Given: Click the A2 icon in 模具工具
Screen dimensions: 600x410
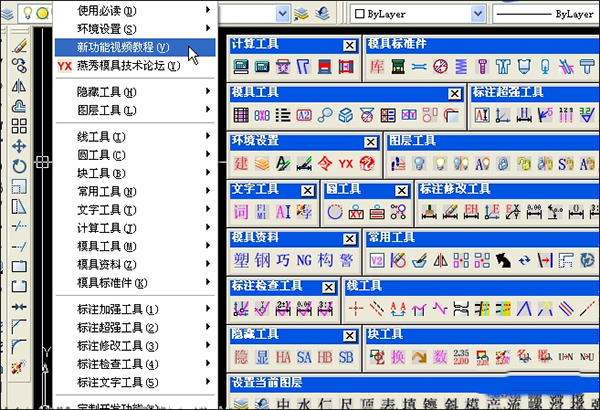Looking at the screenshot, I should (x=304, y=115).
